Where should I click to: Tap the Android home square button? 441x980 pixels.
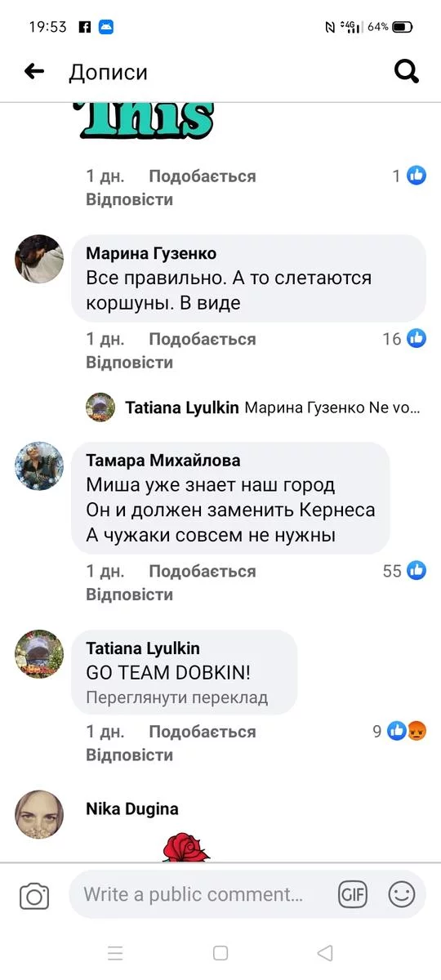[220, 952]
